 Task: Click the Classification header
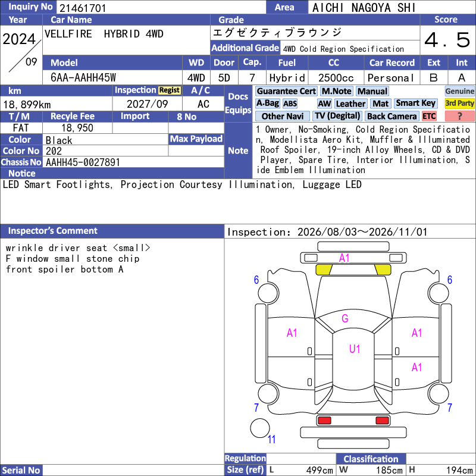click(x=371, y=459)
